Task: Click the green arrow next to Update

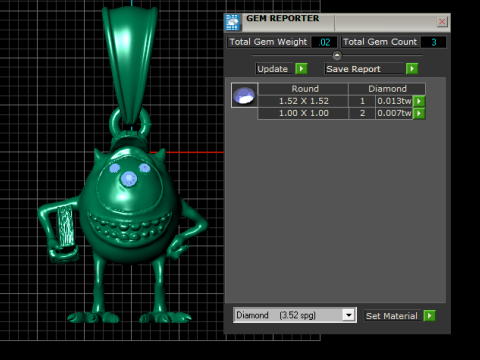Action: 301,69
